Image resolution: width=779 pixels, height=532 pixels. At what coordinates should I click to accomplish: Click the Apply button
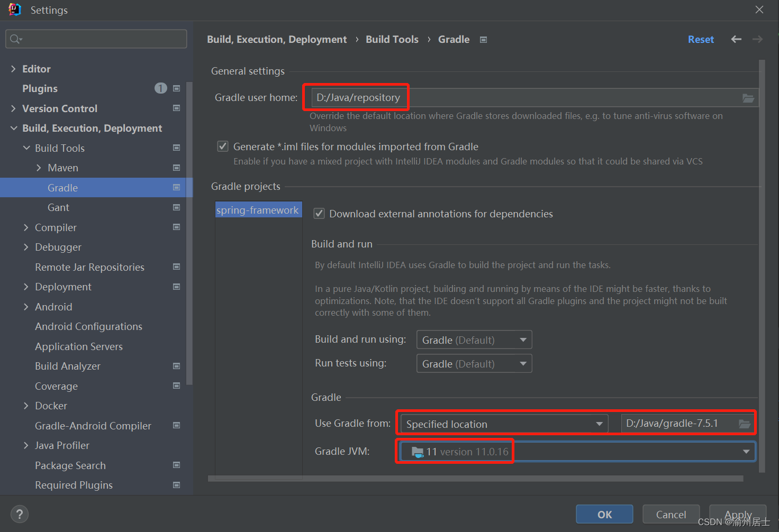click(x=738, y=514)
